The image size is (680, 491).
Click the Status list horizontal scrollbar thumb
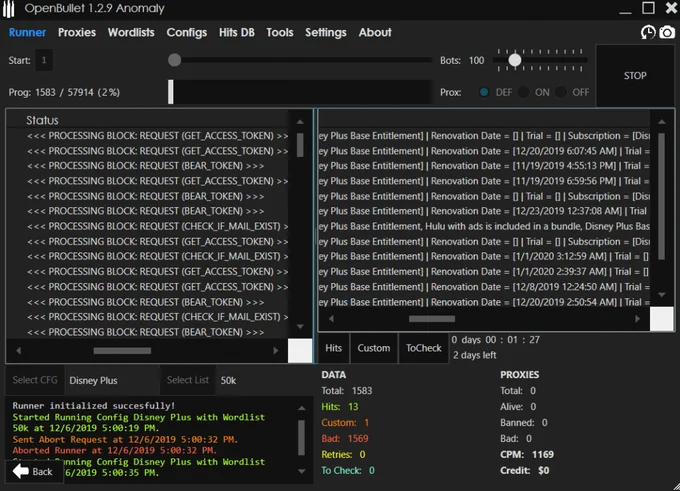122,350
